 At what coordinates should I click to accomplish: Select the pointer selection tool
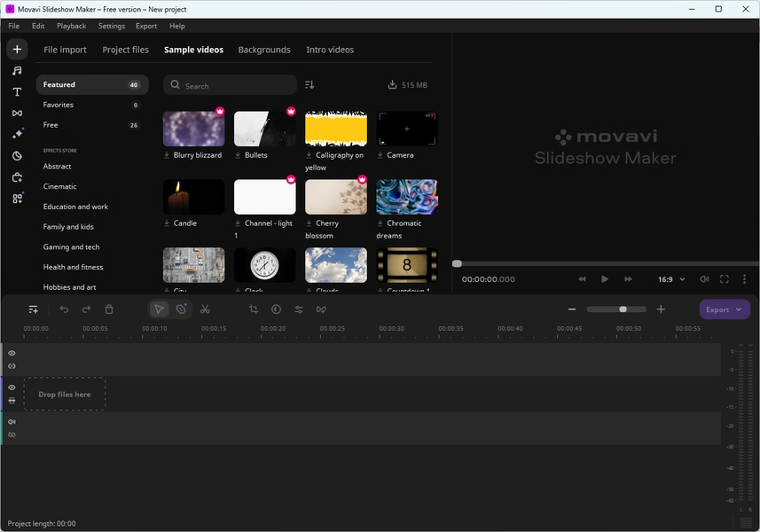[x=159, y=309]
